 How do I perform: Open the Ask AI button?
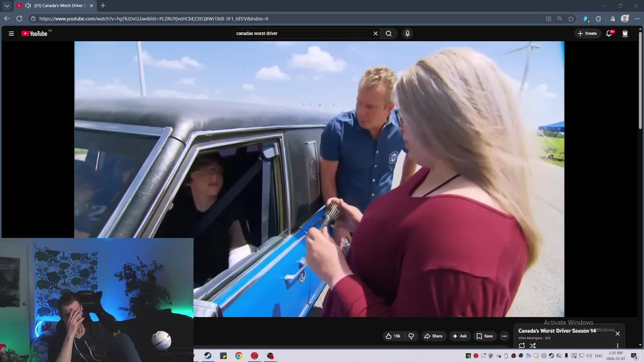coord(459,336)
